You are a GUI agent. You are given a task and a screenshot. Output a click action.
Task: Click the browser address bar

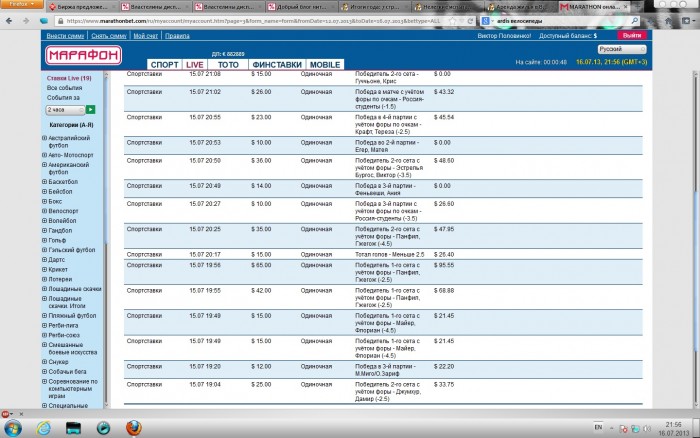click(x=252, y=21)
